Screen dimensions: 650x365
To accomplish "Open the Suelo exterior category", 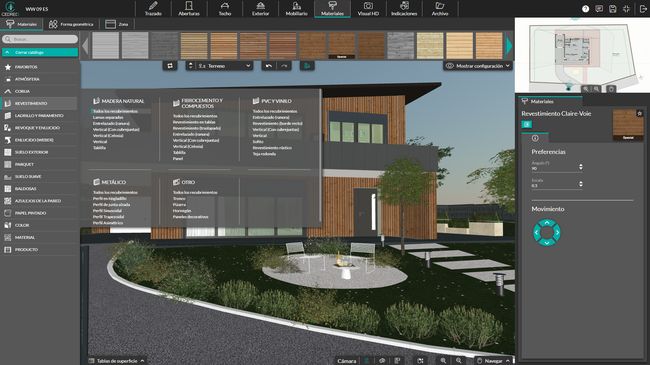I will (x=40, y=152).
